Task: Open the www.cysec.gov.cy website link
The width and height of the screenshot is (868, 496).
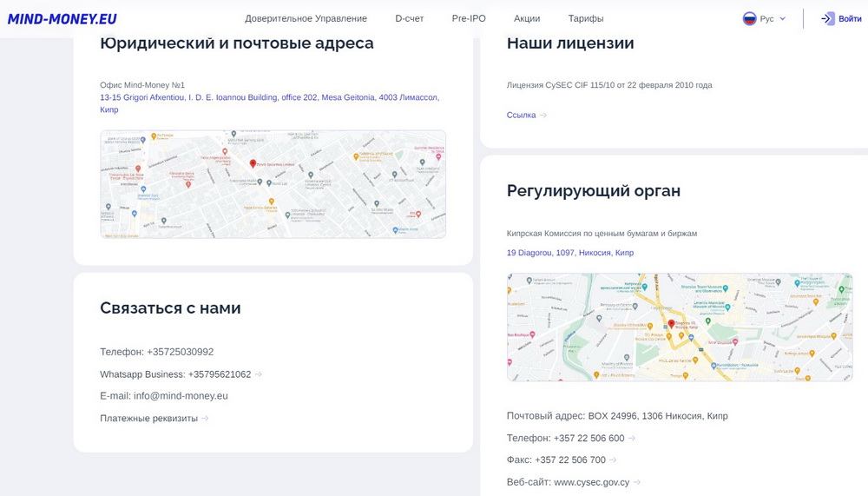Action: point(592,482)
